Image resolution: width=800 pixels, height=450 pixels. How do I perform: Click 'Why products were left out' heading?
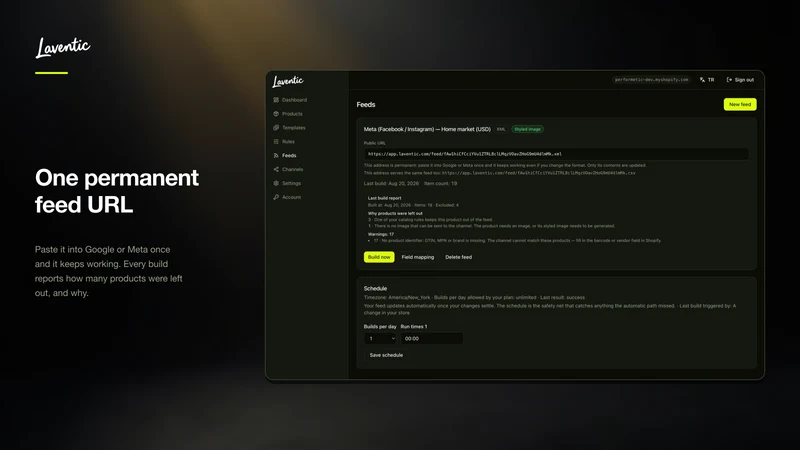click(x=395, y=213)
